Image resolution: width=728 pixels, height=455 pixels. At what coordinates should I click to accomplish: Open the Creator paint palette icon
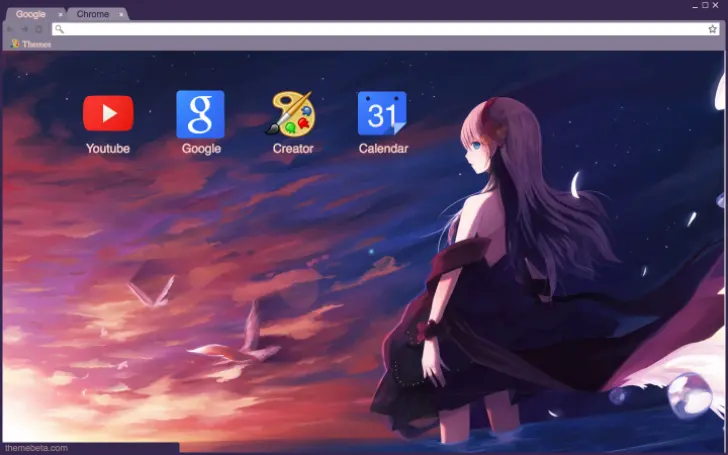pos(292,114)
